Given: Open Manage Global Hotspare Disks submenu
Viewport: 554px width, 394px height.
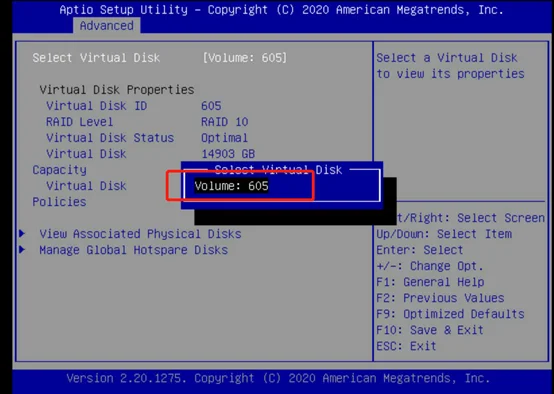Looking at the screenshot, I should click(x=134, y=250).
